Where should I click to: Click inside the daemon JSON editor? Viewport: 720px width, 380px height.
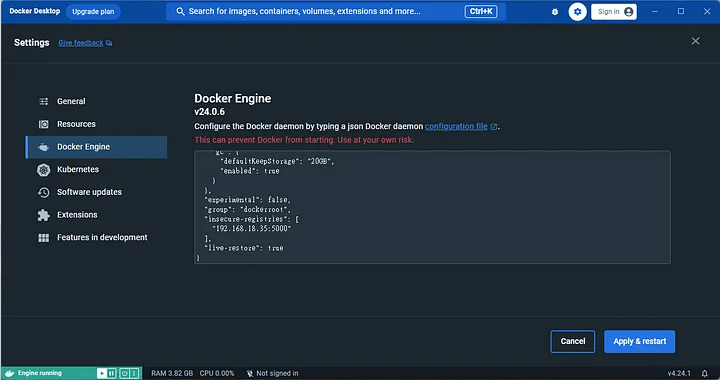point(432,207)
